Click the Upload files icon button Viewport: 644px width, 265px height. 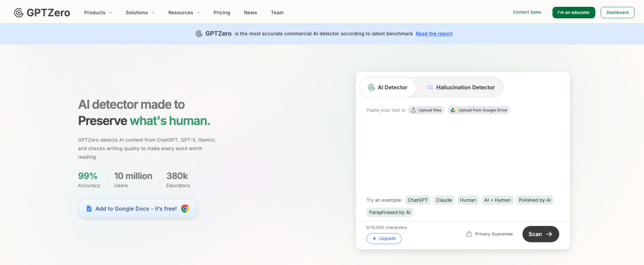414,110
